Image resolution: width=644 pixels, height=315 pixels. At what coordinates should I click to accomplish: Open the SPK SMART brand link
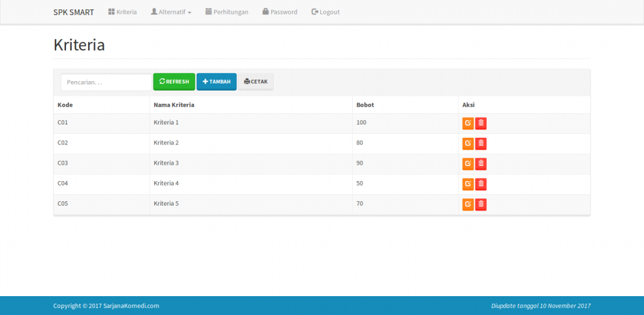coord(74,13)
